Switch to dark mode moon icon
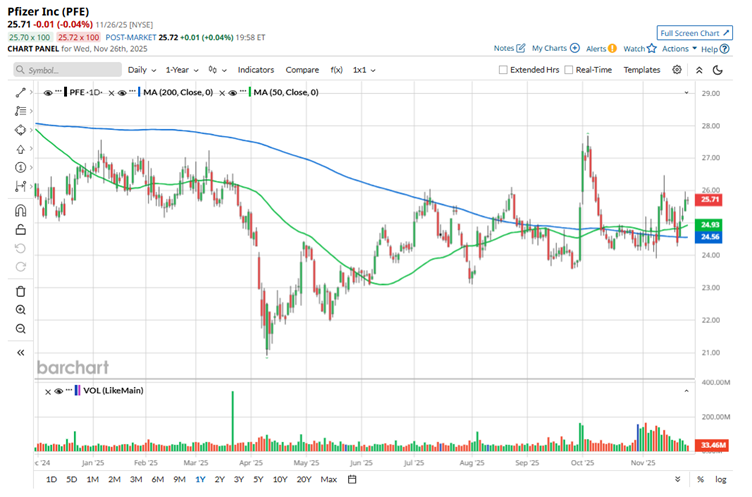 (x=717, y=70)
